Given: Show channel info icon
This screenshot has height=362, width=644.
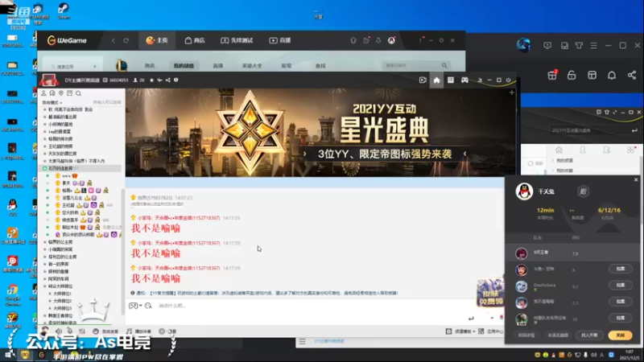Looking at the screenshot, I should pos(175,80).
